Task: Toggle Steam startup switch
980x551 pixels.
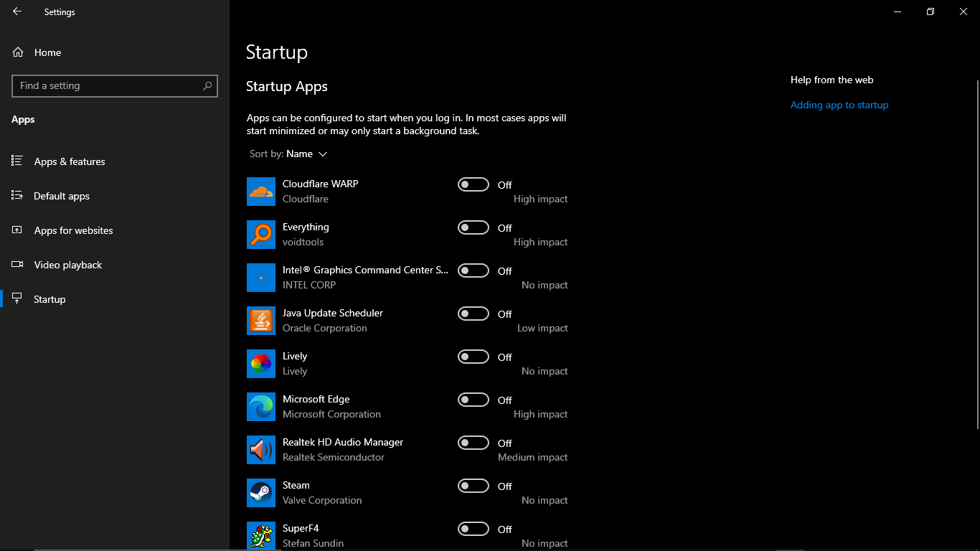Action: tap(473, 486)
